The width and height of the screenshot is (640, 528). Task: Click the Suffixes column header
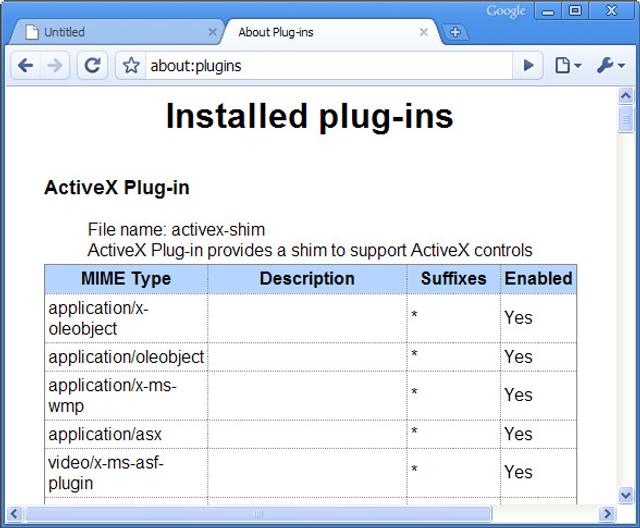click(x=453, y=279)
